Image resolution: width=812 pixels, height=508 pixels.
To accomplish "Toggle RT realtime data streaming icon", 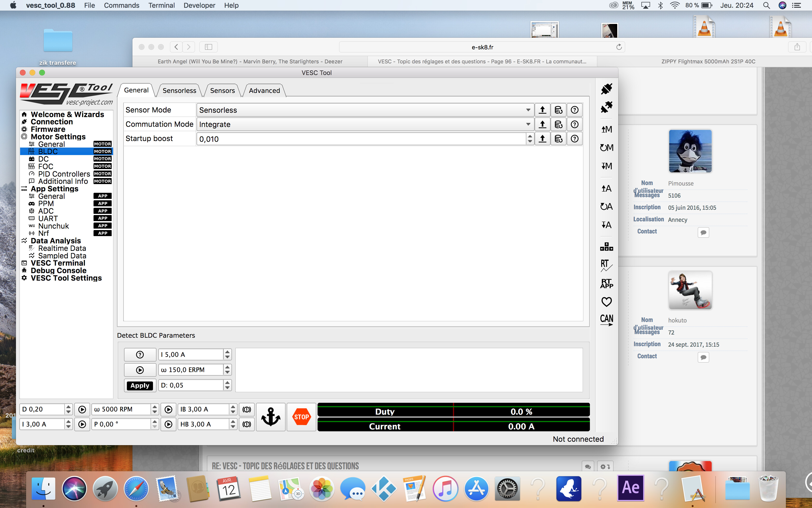I will point(606,265).
